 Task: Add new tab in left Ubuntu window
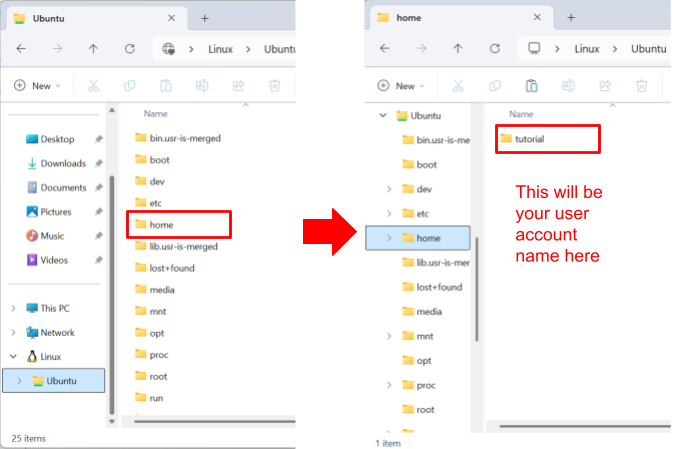[x=205, y=18]
